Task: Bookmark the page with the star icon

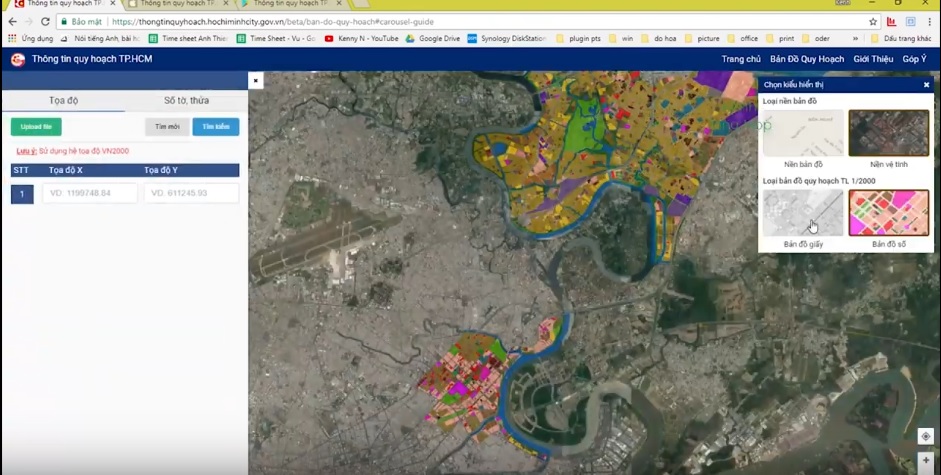Action: click(873, 21)
